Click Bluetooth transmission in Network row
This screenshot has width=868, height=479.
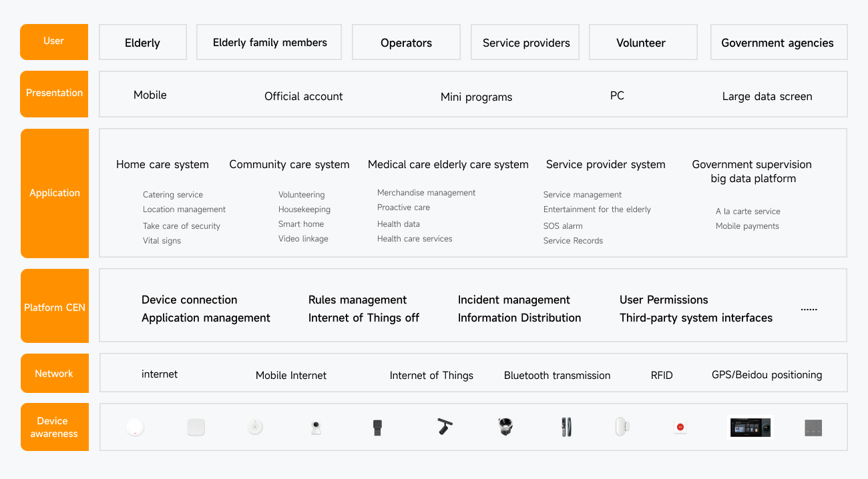(x=557, y=376)
